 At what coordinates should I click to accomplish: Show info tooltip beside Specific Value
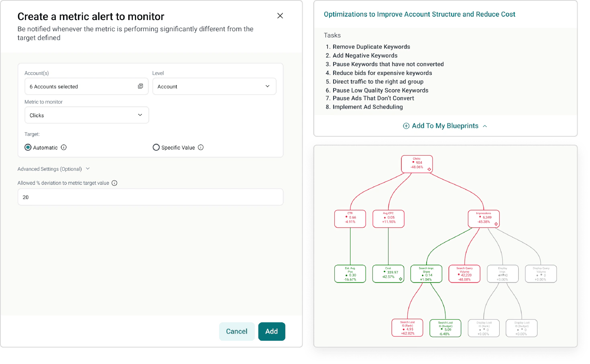click(201, 148)
